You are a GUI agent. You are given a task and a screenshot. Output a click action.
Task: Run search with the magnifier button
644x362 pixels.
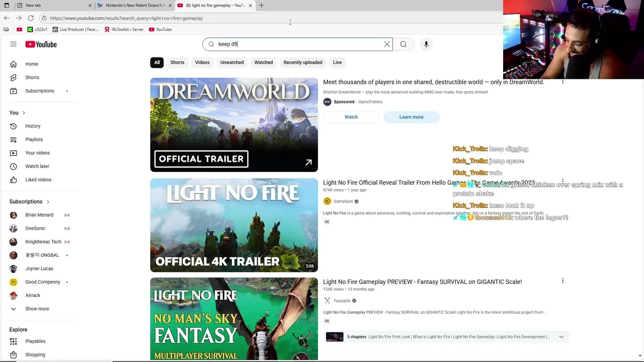(404, 44)
